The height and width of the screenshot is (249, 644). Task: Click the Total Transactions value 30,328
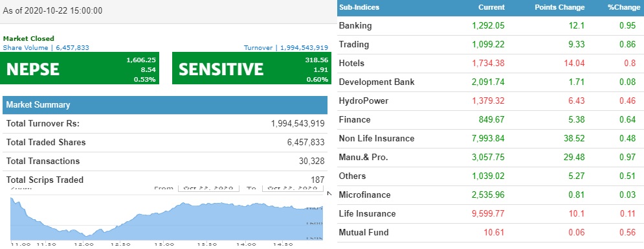coord(312,161)
